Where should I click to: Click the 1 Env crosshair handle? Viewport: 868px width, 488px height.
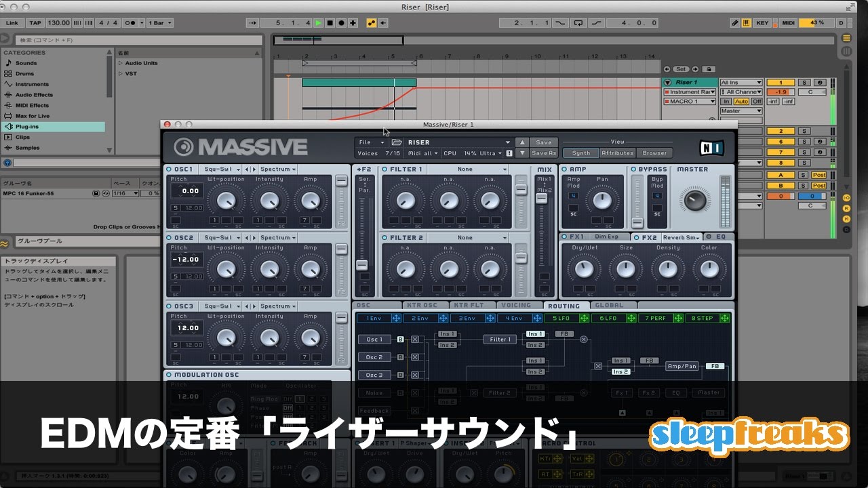click(396, 318)
